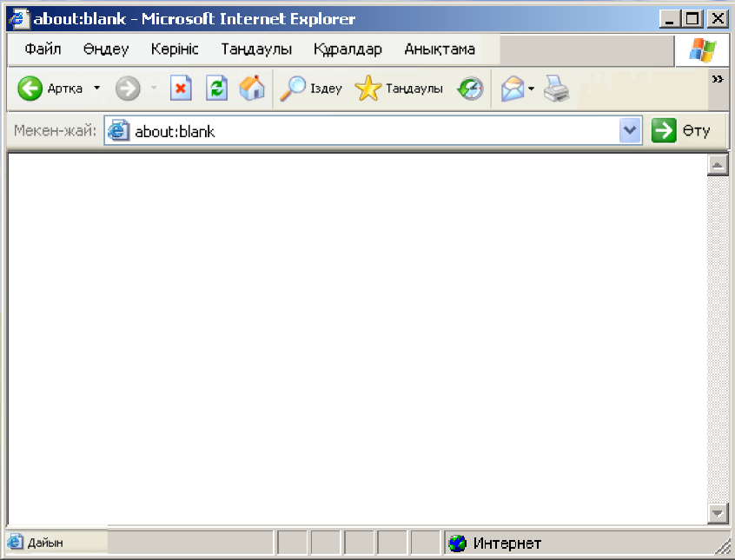The image size is (735, 560).
Task: Maximize the Internet Explorer window
Action: [x=692, y=19]
